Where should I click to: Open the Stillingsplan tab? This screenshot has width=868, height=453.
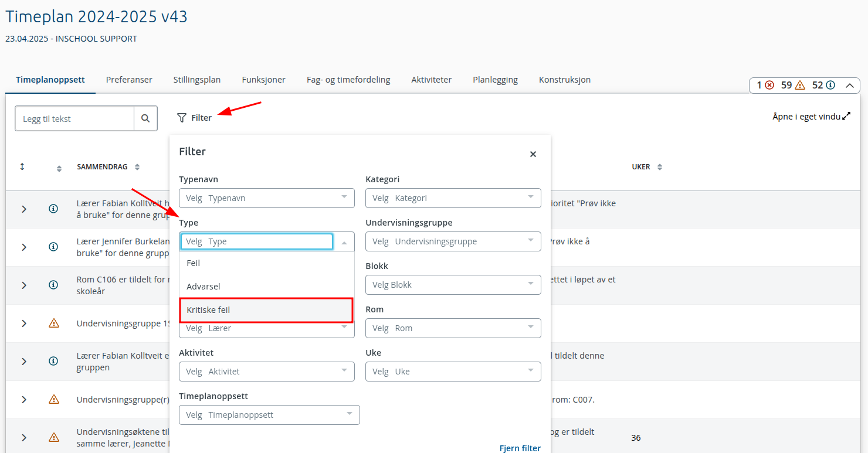(197, 80)
